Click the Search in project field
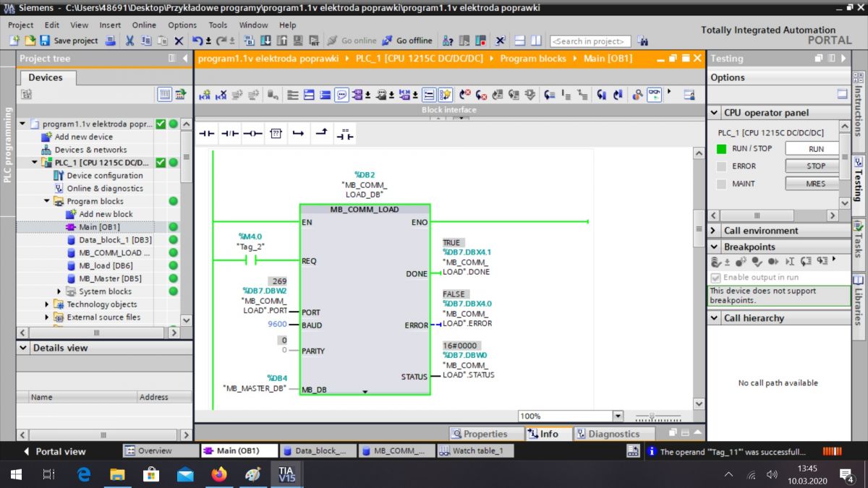The image size is (868, 488). pyautogui.click(x=590, y=41)
